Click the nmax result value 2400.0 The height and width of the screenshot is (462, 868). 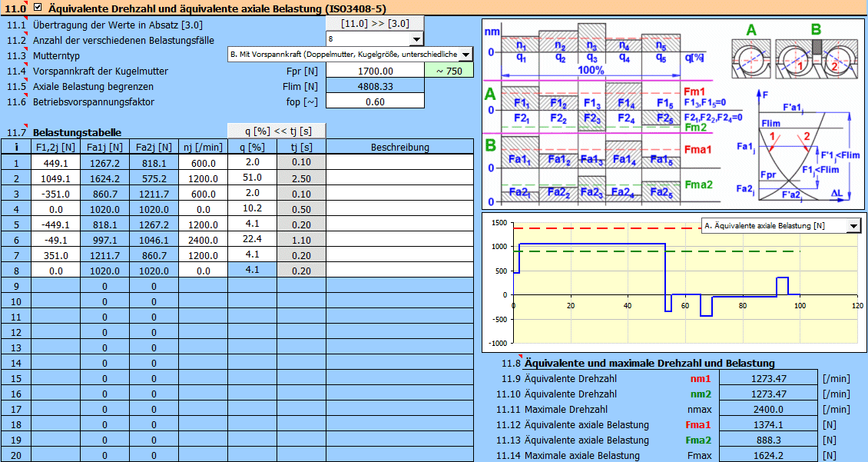tap(769, 410)
